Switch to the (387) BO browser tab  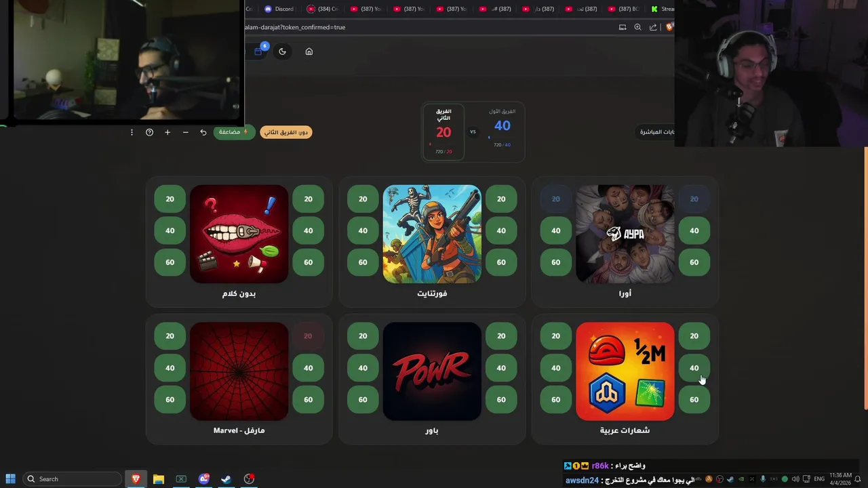(624, 9)
